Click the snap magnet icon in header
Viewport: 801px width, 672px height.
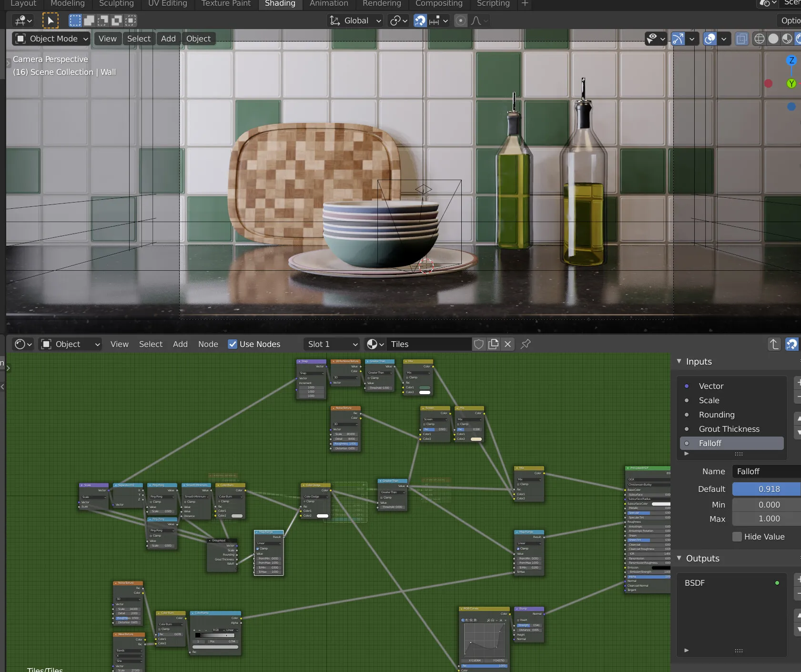click(x=420, y=20)
